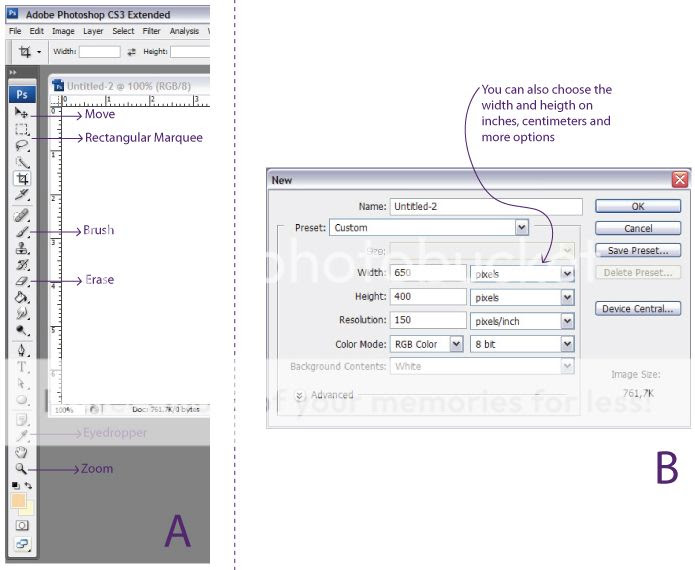Open the Crop tool preset picker

pyautogui.click(x=39, y=52)
